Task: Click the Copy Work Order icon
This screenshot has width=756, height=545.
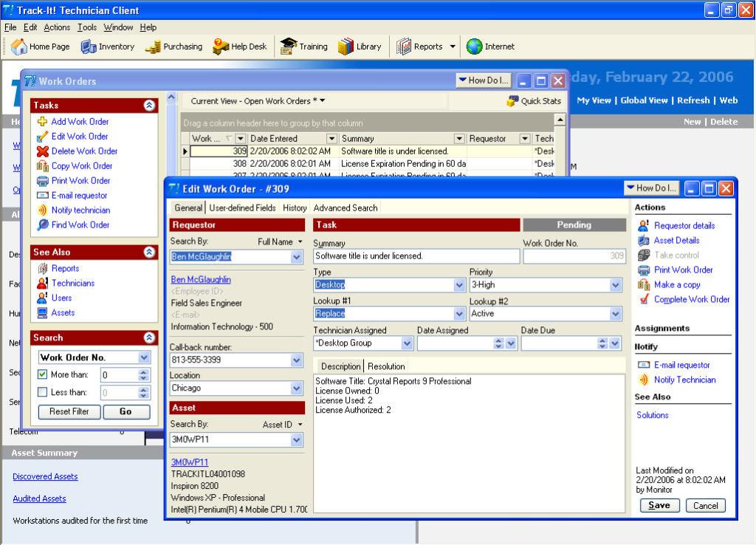Action: [x=42, y=166]
